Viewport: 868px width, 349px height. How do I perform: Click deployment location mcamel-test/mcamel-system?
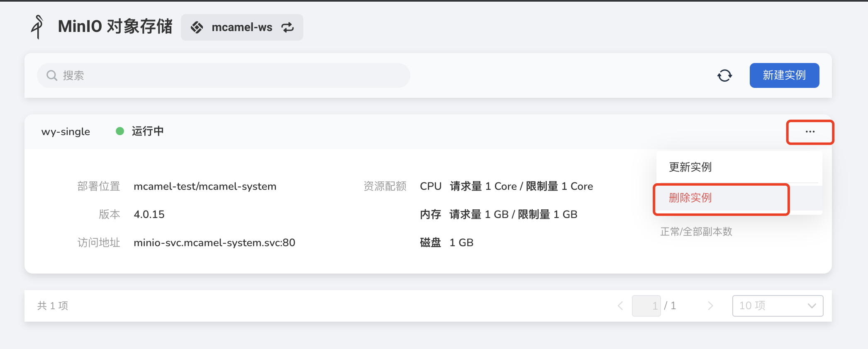tap(205, 187)
